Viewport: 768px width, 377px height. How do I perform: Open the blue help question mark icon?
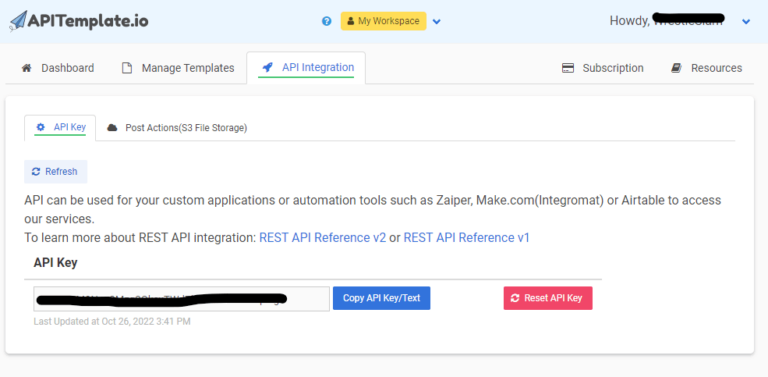[x=327, y=21]
